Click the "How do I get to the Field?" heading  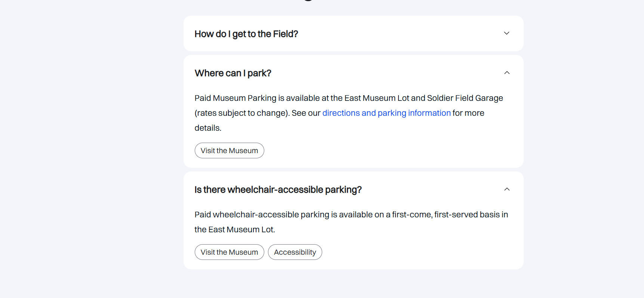tap(246, 34)
